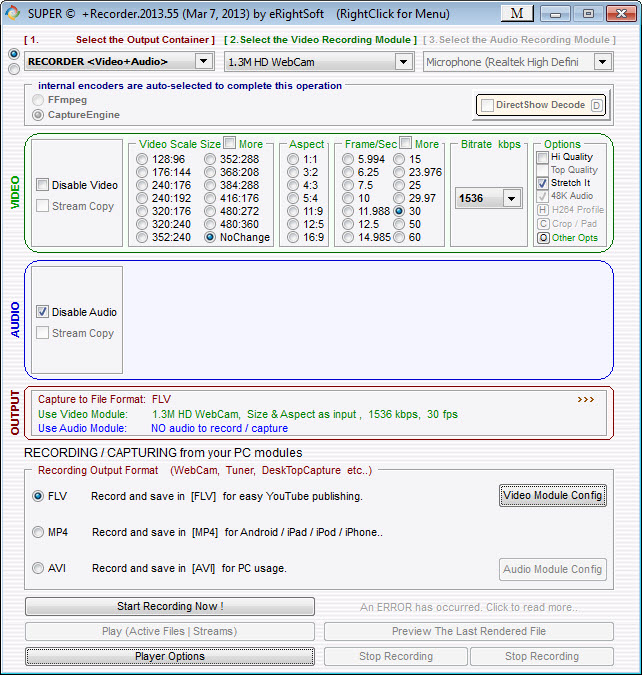642x675 pixels.
Task: Choose 15 frames per second
Action: [x=399, y=159]
